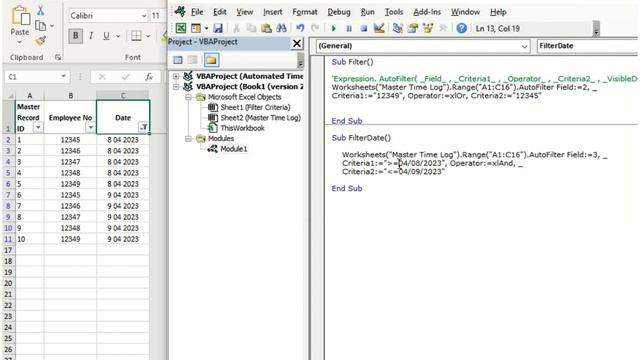Click the Project Explorer toolbar icon
Image resolution: width=640 pixels, height=360 pixels.
397,28
